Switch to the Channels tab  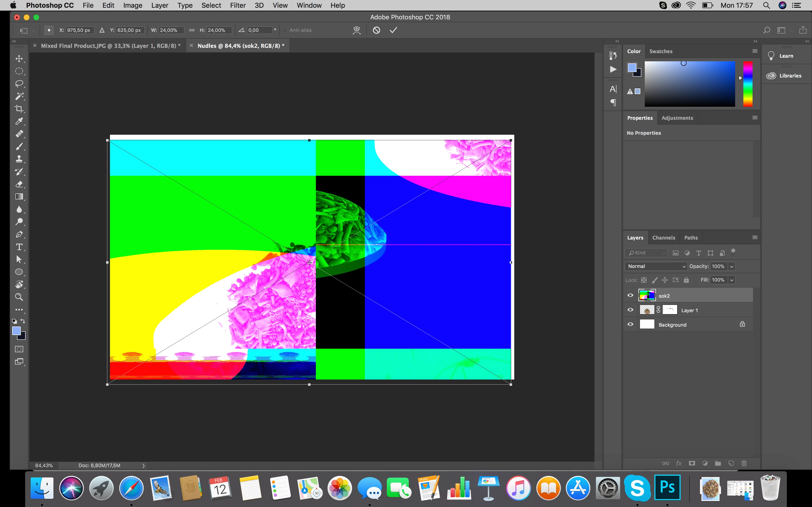click(663, 238)
